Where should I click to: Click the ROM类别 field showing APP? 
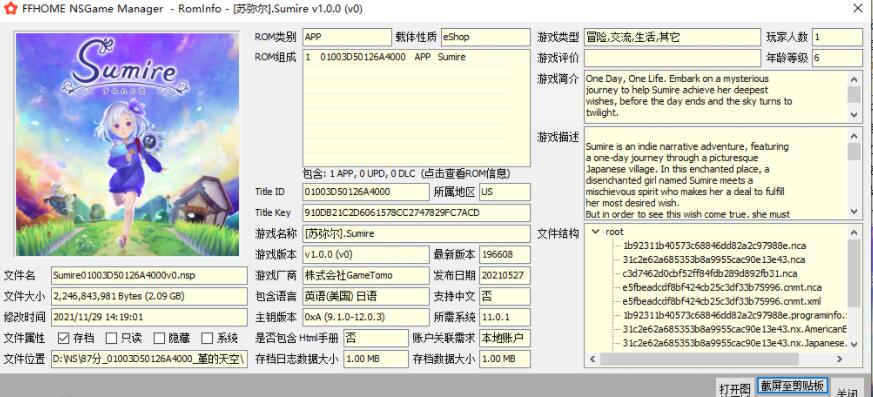tap(347, 37)
